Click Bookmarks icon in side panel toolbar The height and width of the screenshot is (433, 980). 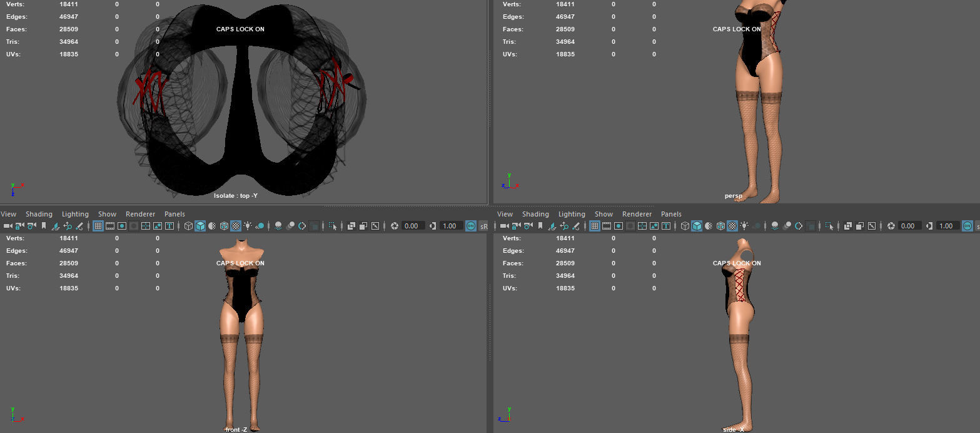click(x=540, y=226)
